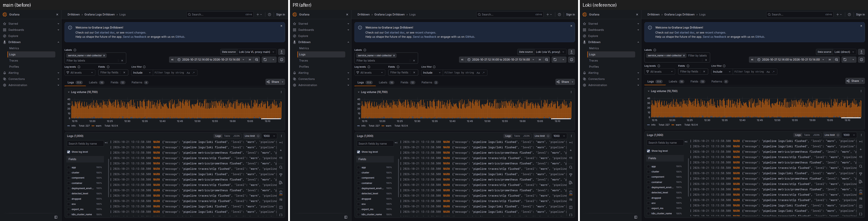Click Sign in in Loki (reference) panel
This screenshot has height=221, width=868.
coord(860,14)
